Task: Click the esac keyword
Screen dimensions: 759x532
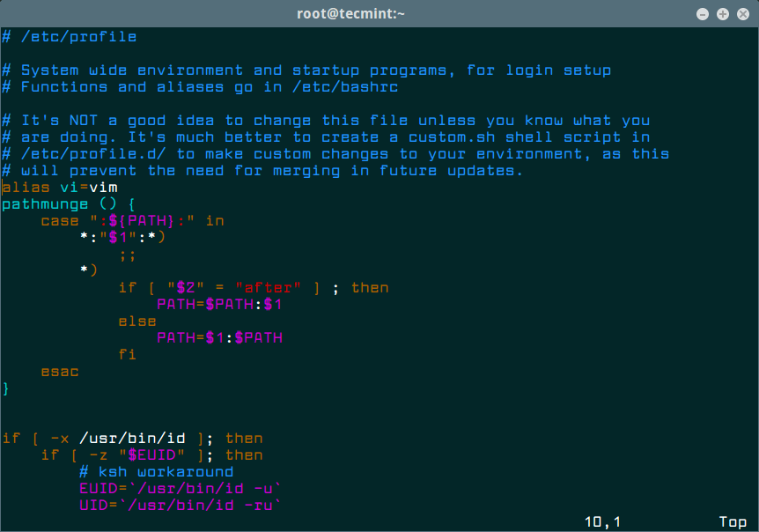Action: point(60,372)
